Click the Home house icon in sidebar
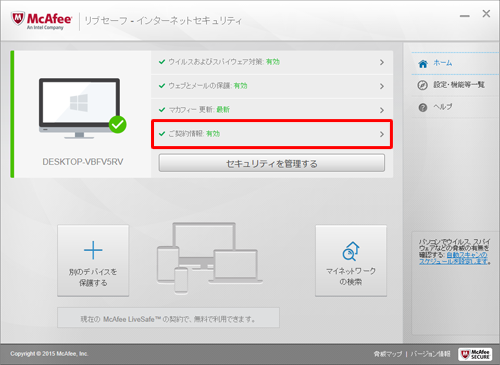The image size is (500, 365). coord(423,63)
